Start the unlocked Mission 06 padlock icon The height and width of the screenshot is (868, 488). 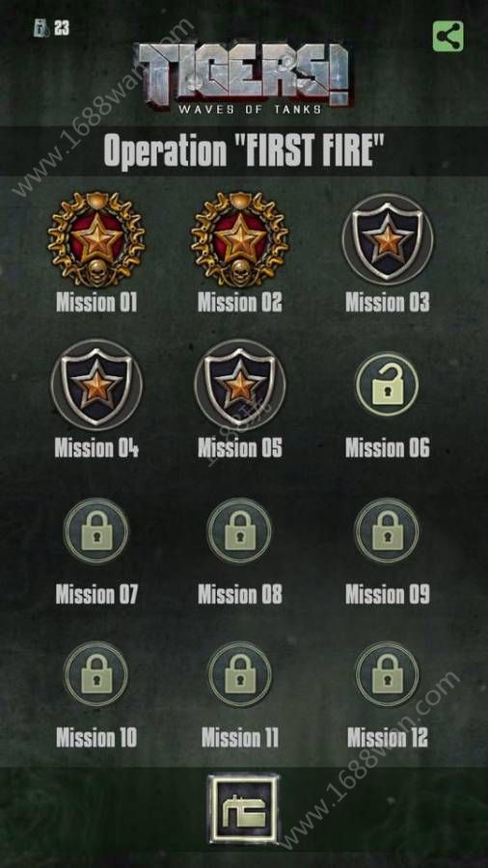(x=387, y=384)
